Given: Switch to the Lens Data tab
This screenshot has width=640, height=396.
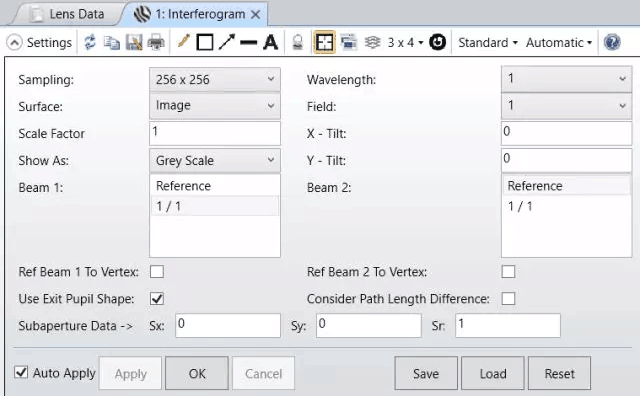Looking at the screenshot, I should [69, 14].
